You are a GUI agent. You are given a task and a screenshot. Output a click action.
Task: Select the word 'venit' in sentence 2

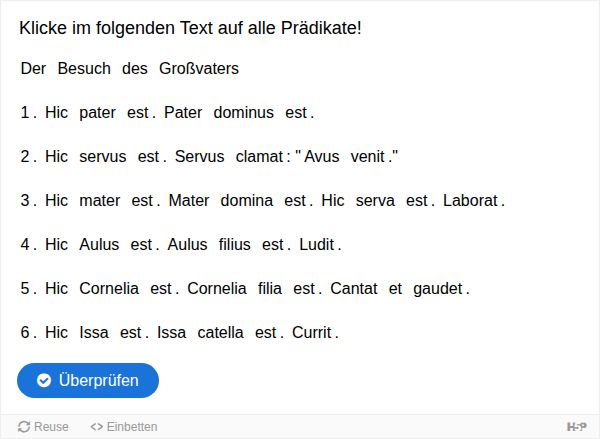[x=368, y=157]
